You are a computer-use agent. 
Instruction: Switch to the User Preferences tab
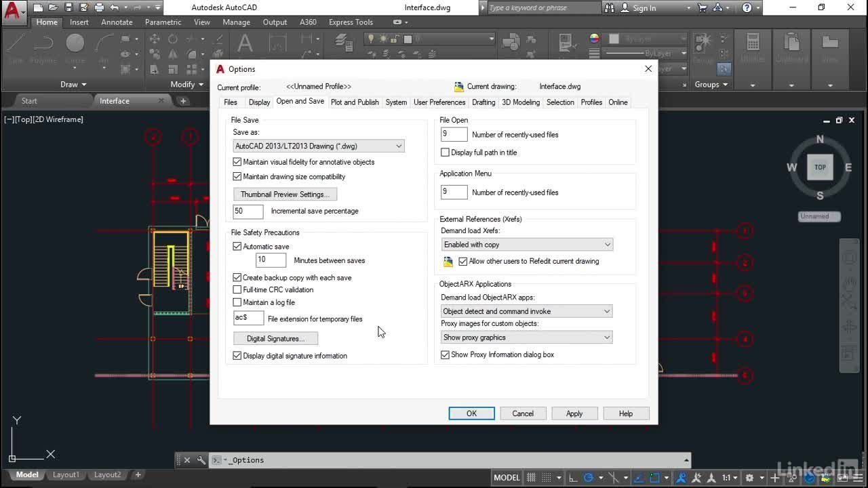pyautogui.click(x=439, y=102)
